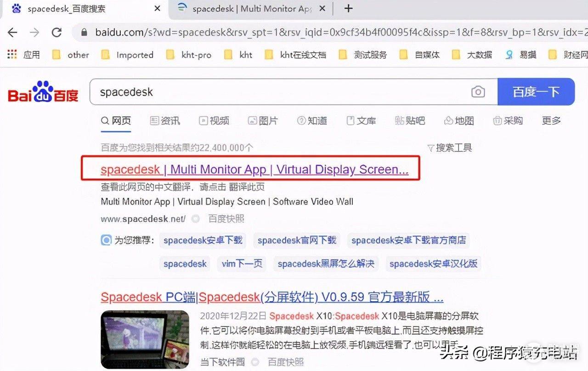The width and height of the screenshot is (588, 371).
Task: Select the spacedesk安卓下载 suggestion chip
Action: click(203, 240)
